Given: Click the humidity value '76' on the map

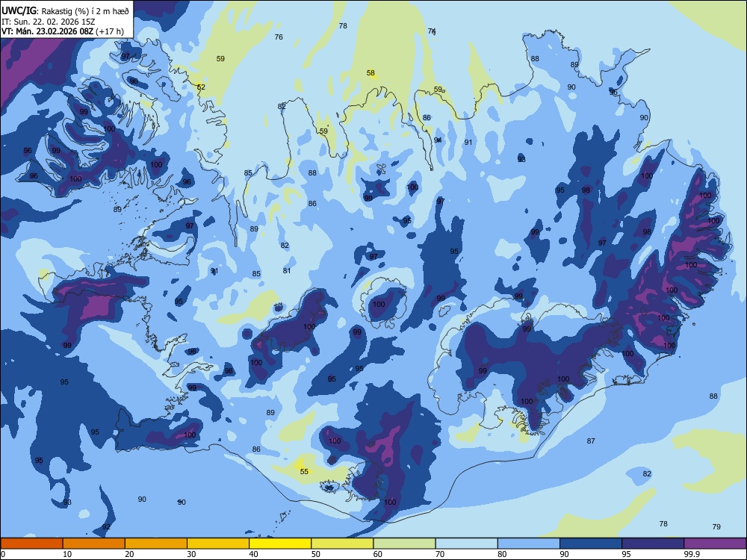Looking at the screenshot, I should [x=279, y=37].
